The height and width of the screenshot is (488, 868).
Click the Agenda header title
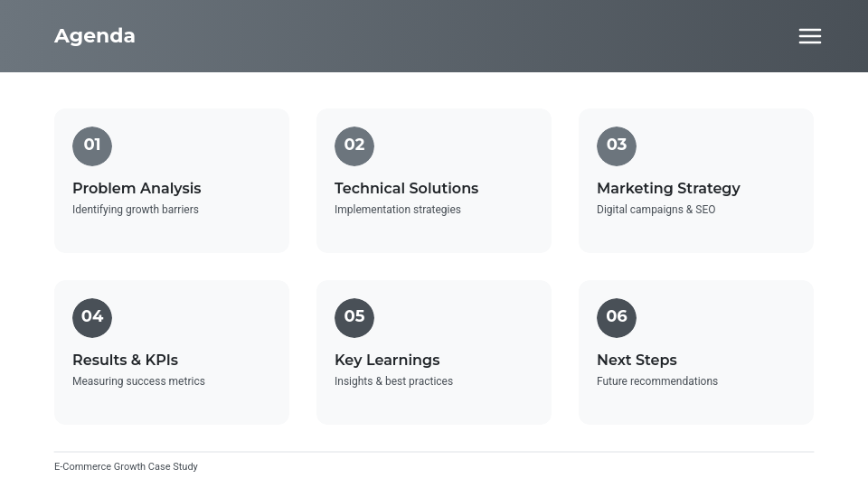(95, 36)
